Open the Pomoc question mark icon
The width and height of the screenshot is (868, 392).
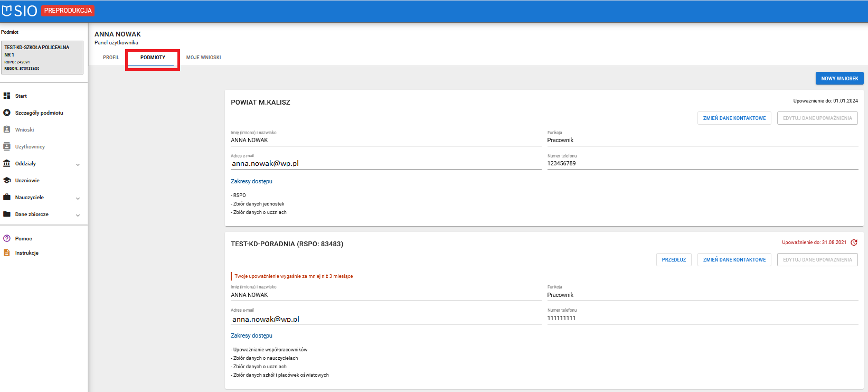7,239
